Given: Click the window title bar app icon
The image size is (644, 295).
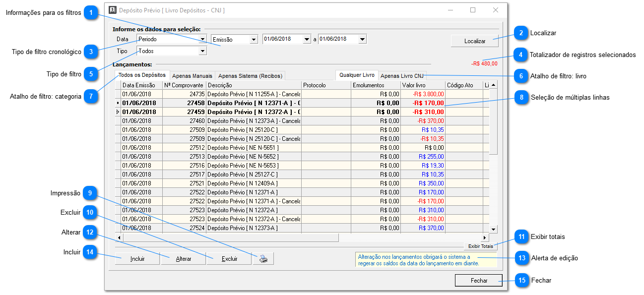Looking at the screenshot, I should (x=113, y=10).
